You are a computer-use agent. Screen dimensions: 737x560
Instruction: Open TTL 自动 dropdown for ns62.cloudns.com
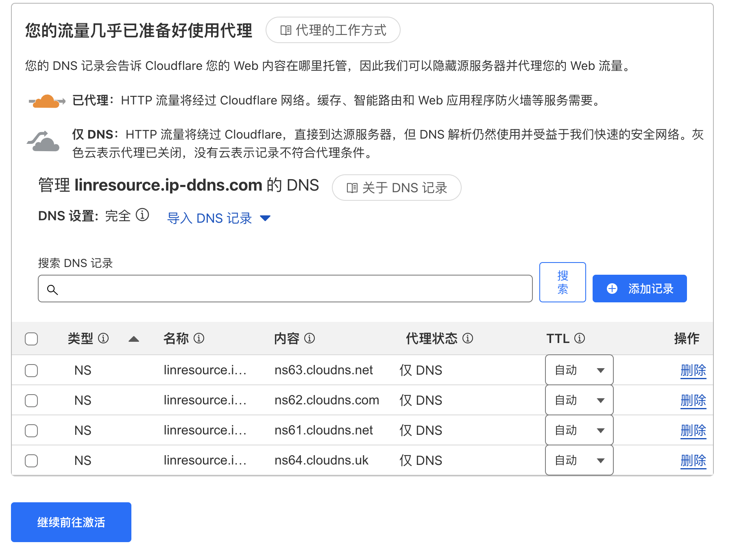[x=579, y=400]
